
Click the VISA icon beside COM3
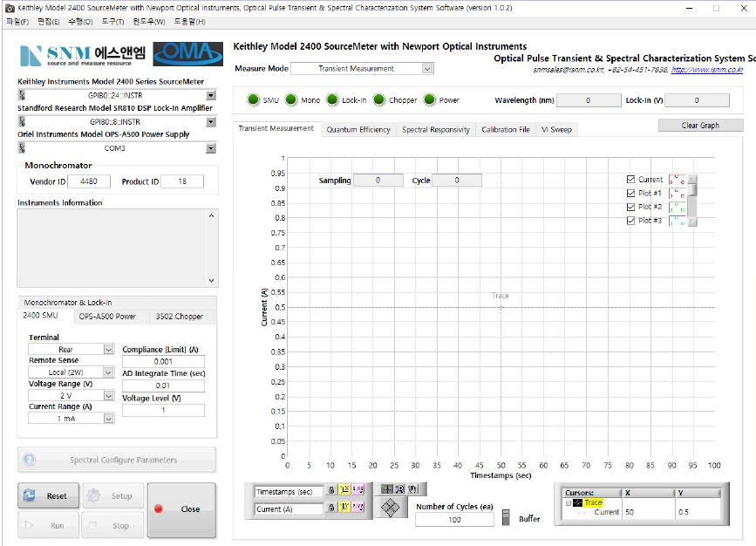pyautogui.click(x=22, y=147)
